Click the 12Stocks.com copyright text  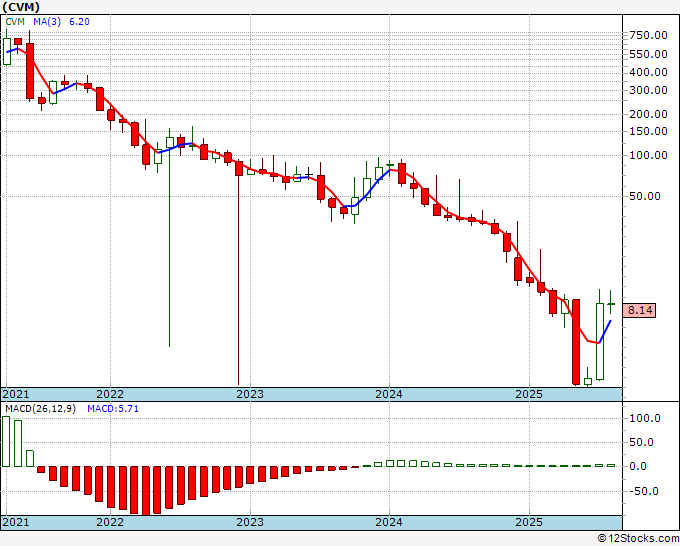click(638, 539)
